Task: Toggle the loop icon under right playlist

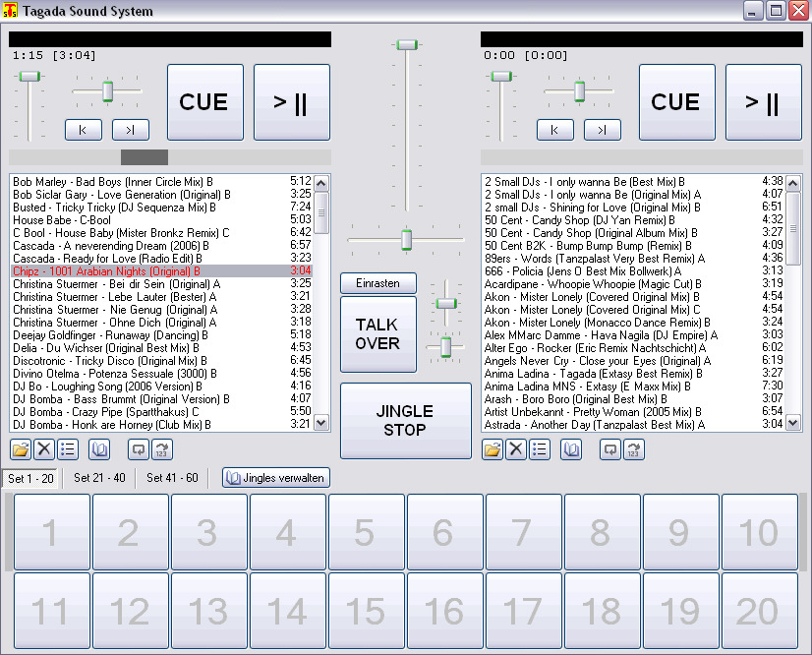Action: tap(610, 449)
